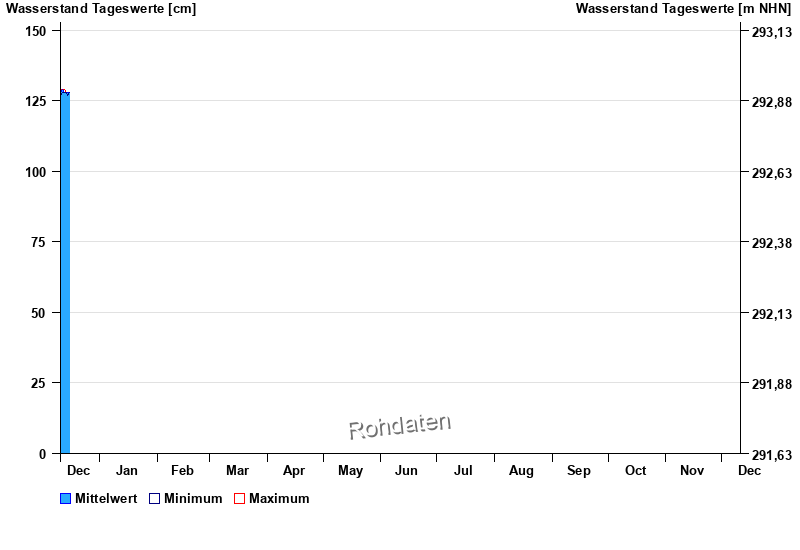
Task: Click the 291,88 value on the NHN axis
Action: point(771,384)
